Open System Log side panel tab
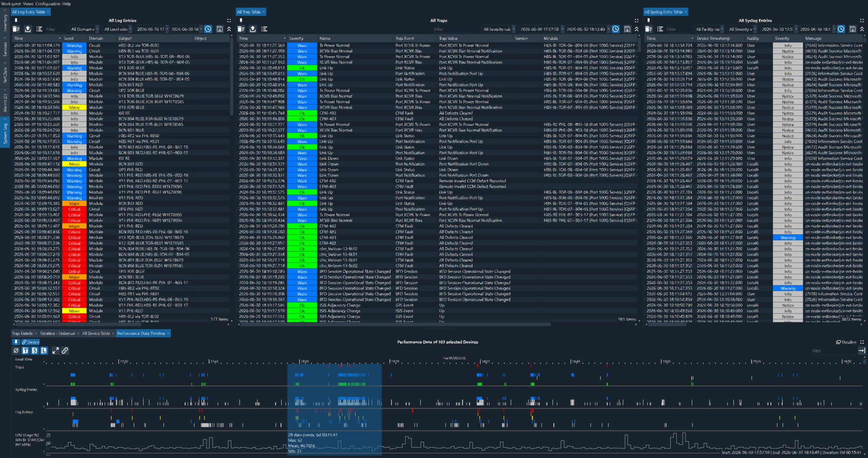 click(5, 133)
